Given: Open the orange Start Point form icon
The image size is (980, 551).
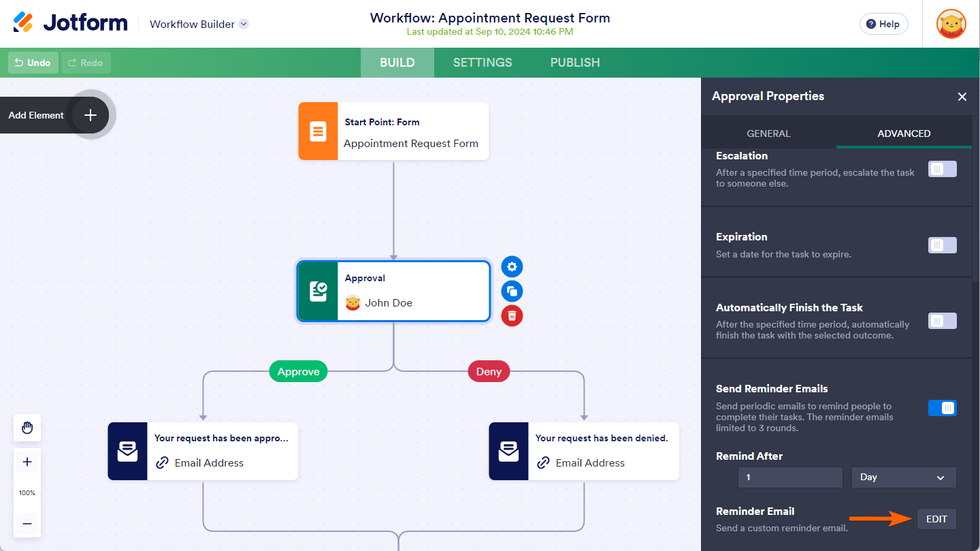Looking at the screenshot, I should (x=318, y=131).
